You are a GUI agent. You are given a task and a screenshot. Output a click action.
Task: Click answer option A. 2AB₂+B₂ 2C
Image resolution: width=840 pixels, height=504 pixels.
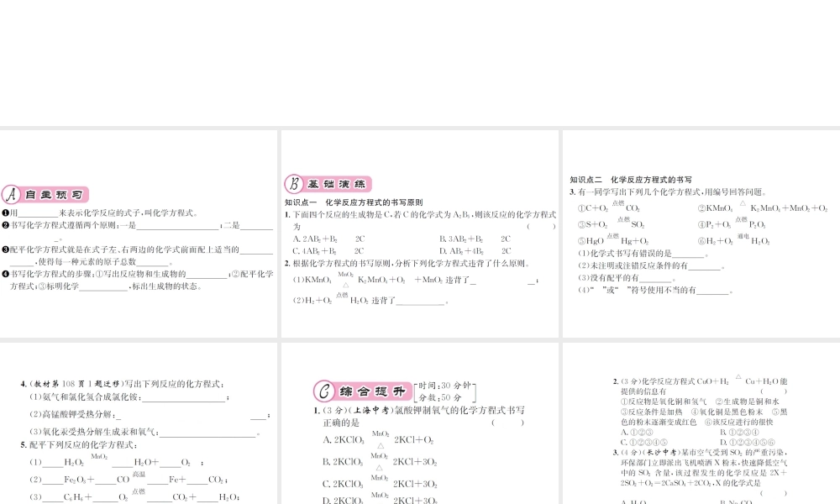tap(329, 239)
